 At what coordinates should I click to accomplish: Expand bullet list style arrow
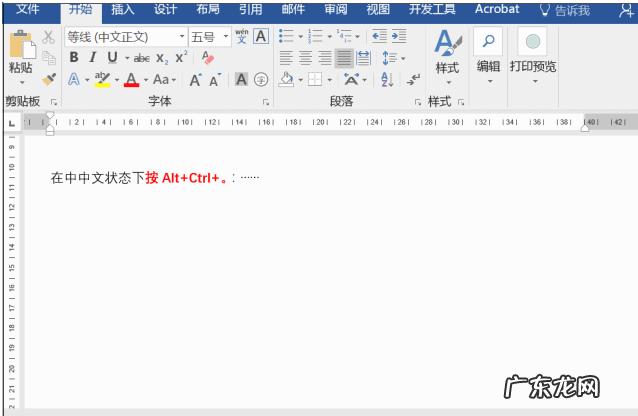point(301,37)
